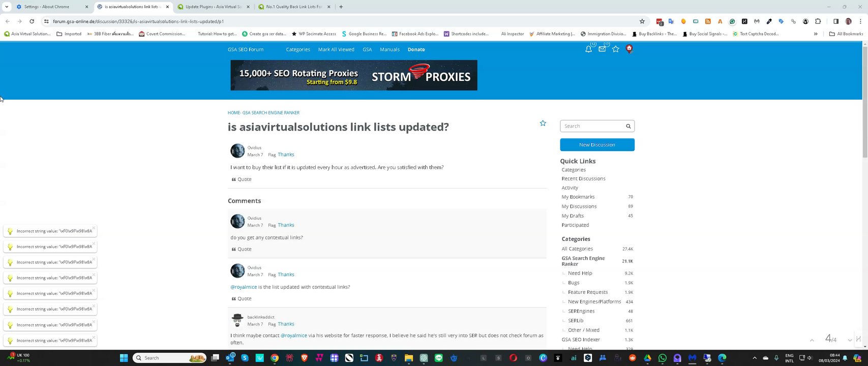Open the Grammarly extension icon
Screen dimensions: 868x366
732,21
